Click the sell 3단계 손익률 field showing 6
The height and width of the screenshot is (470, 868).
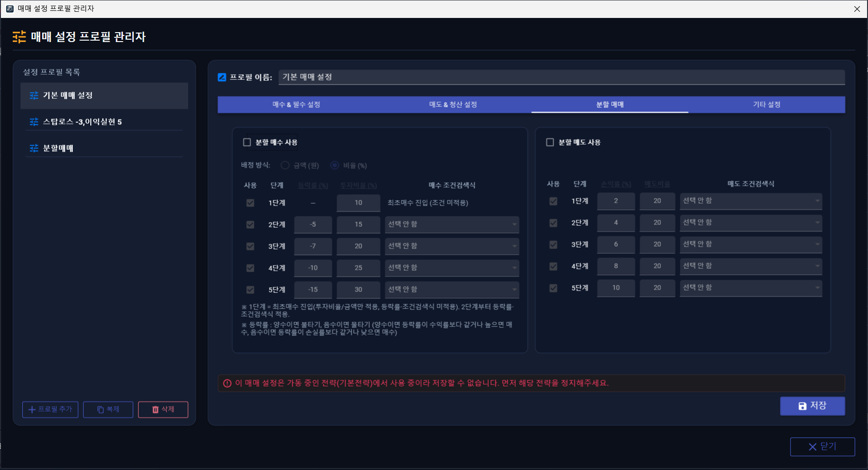coord(616,244)
